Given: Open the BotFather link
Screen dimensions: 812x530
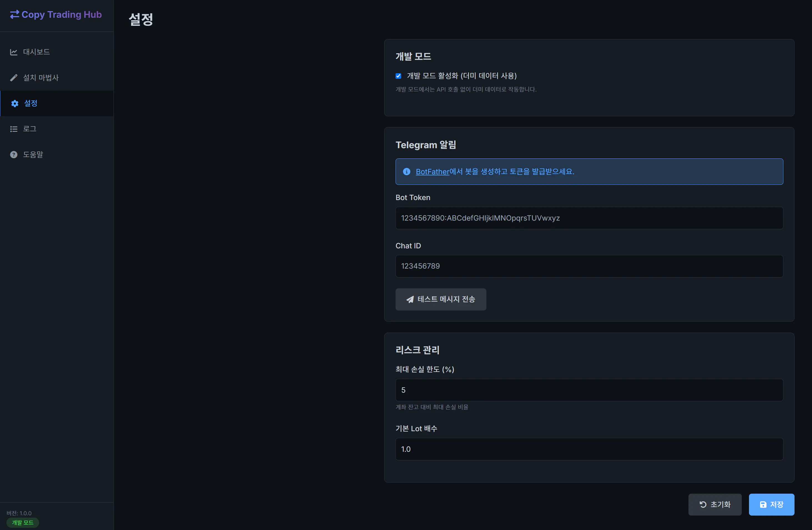Looking at the screenshot, I should pyautogui.click(x=432, y=171).
